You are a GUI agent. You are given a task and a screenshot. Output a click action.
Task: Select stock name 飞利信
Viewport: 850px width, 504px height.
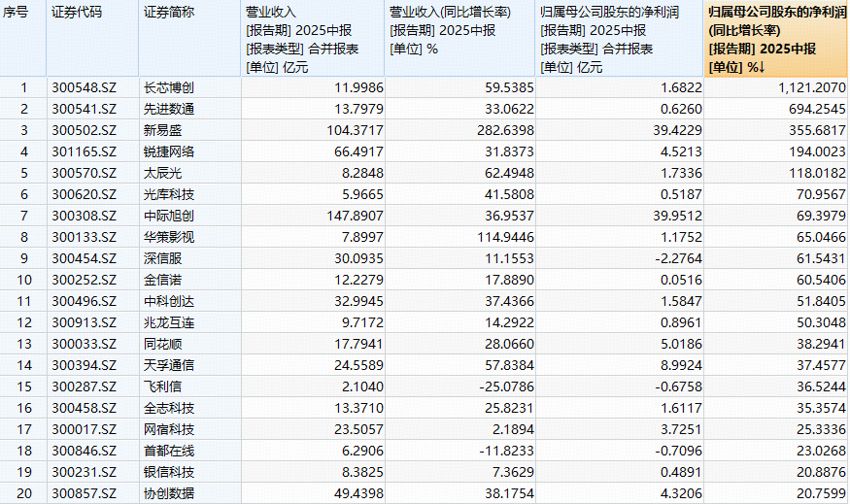coord(162,386)
